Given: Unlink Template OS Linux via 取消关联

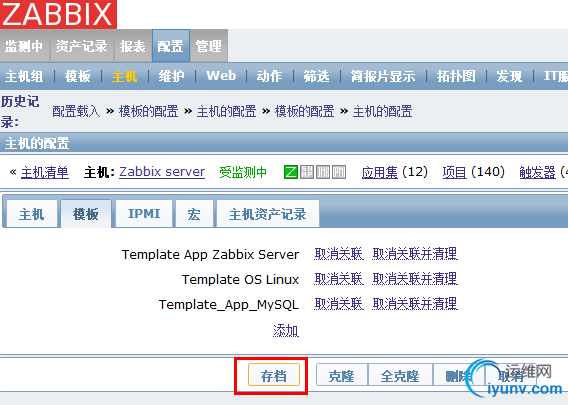Looking at the screenshot, I should point(339,279).
